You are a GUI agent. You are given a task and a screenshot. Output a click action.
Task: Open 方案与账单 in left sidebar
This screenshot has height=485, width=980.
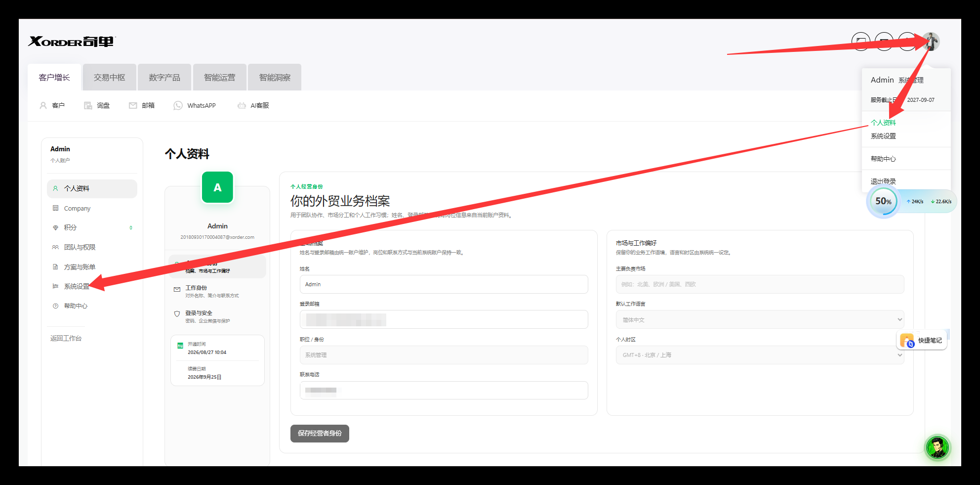tap(92, 267)
